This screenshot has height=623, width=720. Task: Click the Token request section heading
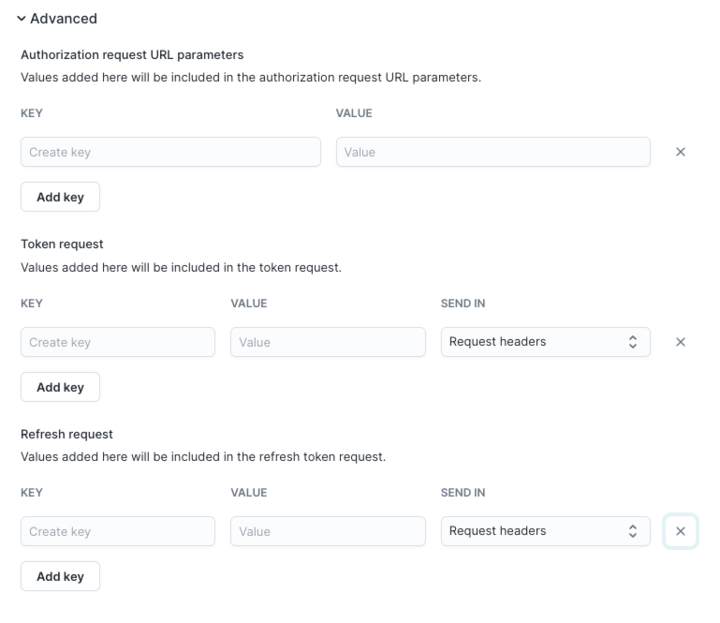point(62,244)
